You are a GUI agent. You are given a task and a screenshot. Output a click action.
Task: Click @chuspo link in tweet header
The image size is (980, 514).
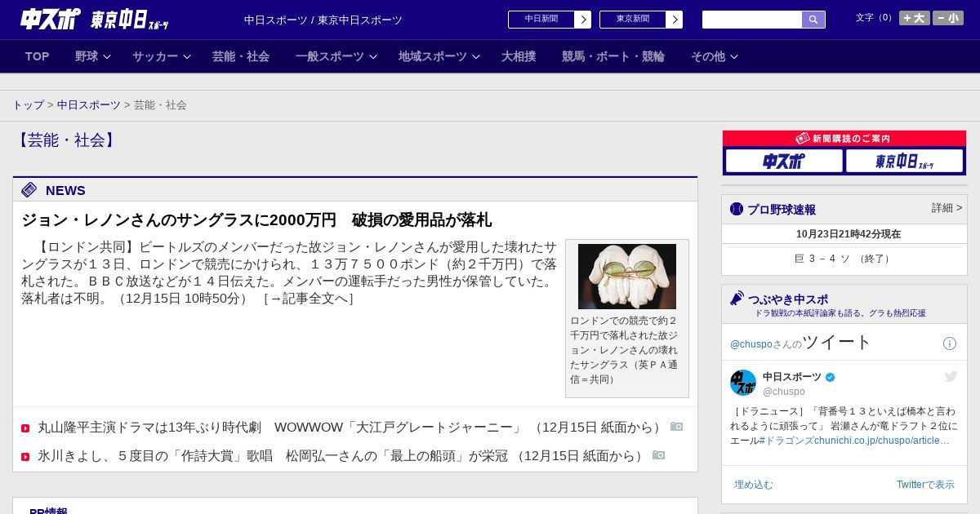tap(751, 344)
